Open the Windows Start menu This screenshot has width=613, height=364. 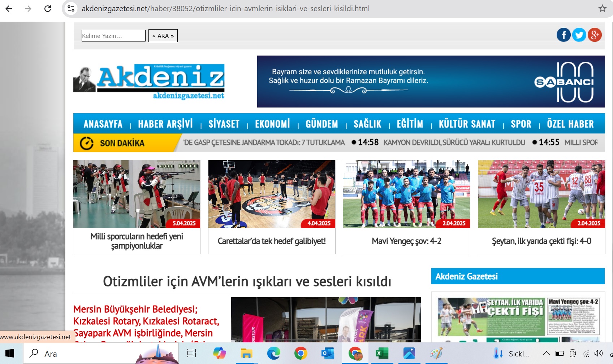point(10,354)
